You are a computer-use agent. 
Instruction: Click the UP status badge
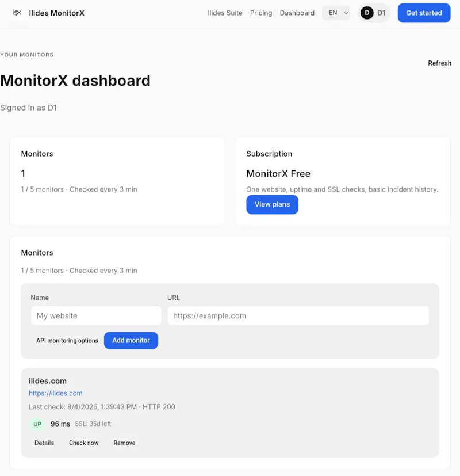click(37, 424)
